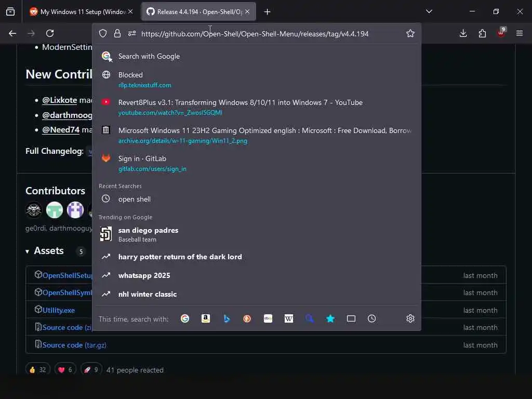532x399 pixels.
Task: Select trending harry potter return of the dark lord
Action: click(257, 257)
